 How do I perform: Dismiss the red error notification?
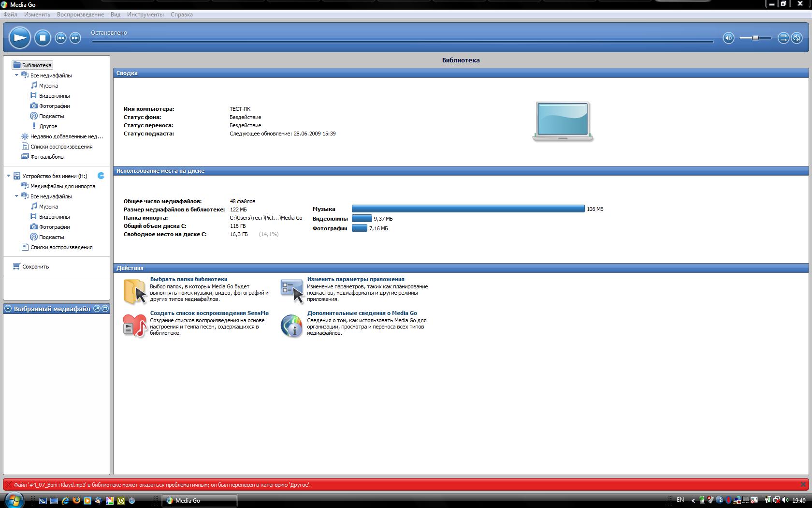click(x=803, y=484)
